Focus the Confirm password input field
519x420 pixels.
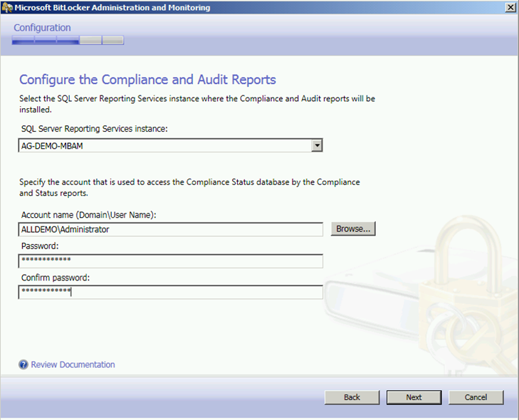click(x=170, y=293)
